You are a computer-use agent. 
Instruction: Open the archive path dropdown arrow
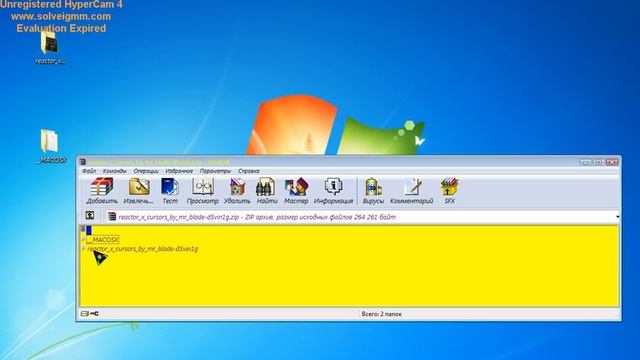click(x=617, y=217)
